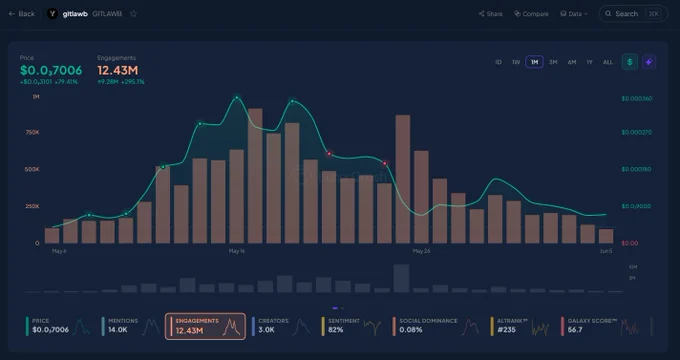The image size is (680, 360).
Task: Select the PRICE metric card
Action: pos(59,326)
